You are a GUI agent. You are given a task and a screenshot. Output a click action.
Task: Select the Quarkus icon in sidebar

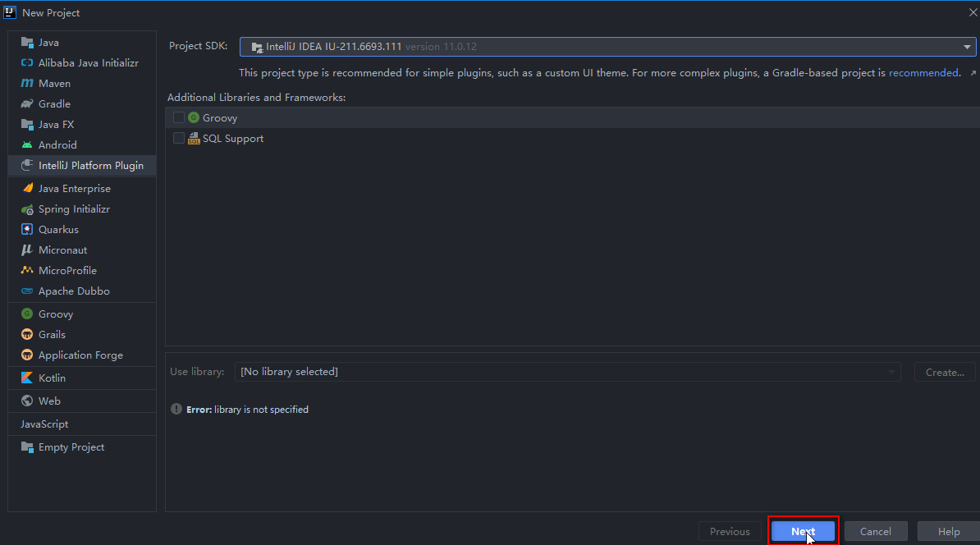tap(27, 229)
